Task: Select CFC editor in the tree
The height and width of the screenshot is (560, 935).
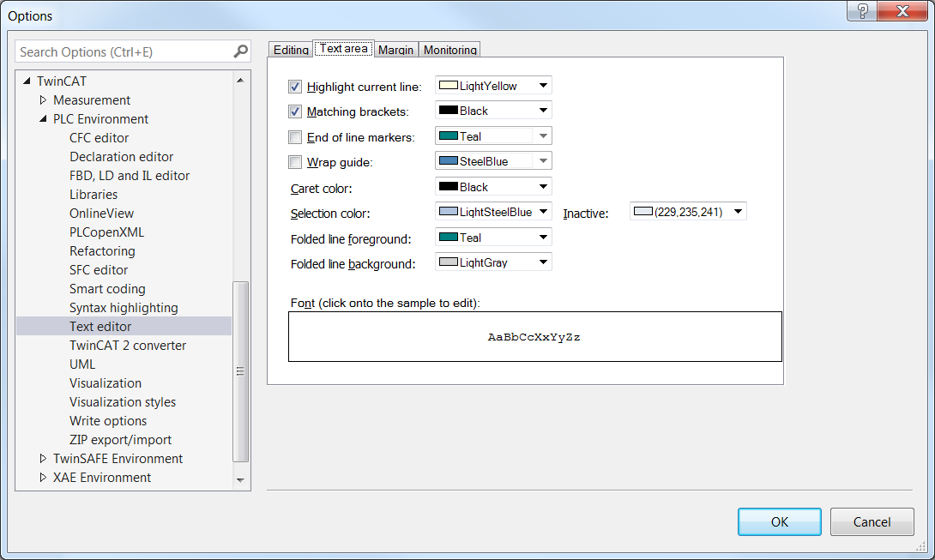Action: [x=99, y=138]
